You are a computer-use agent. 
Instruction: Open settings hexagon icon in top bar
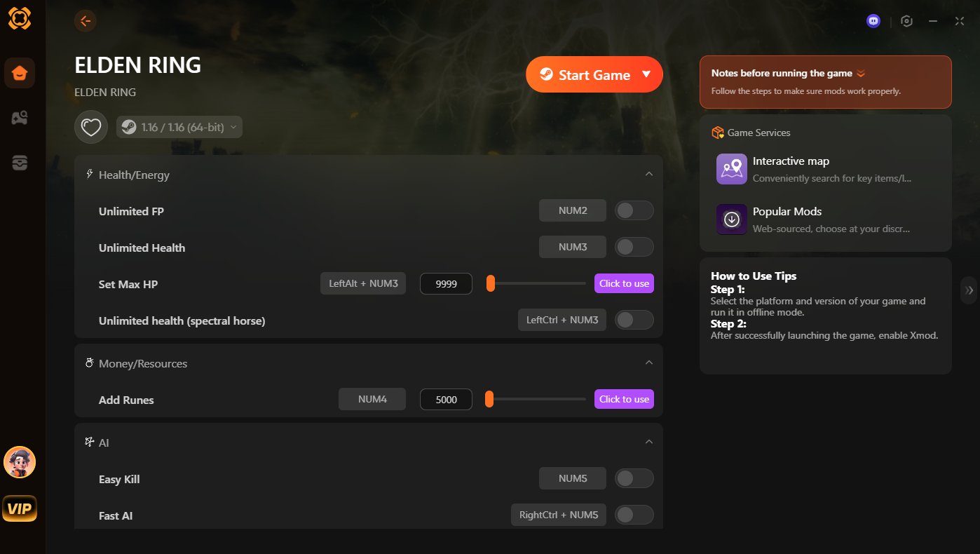906,21
